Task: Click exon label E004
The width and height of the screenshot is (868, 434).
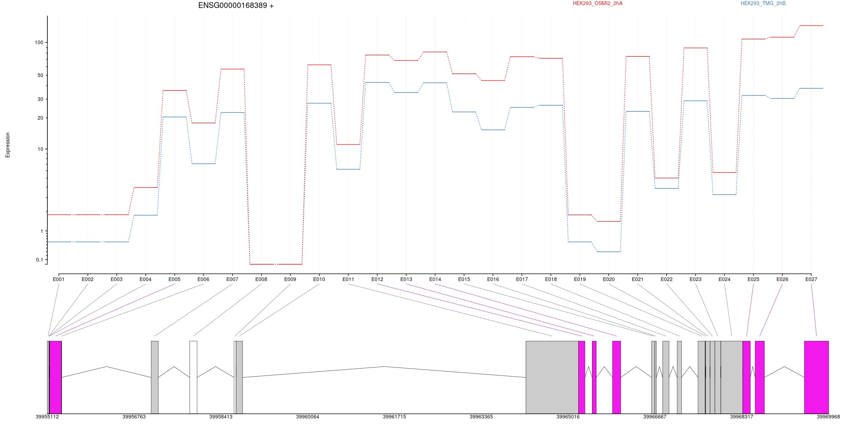Action: coord(145,279)
